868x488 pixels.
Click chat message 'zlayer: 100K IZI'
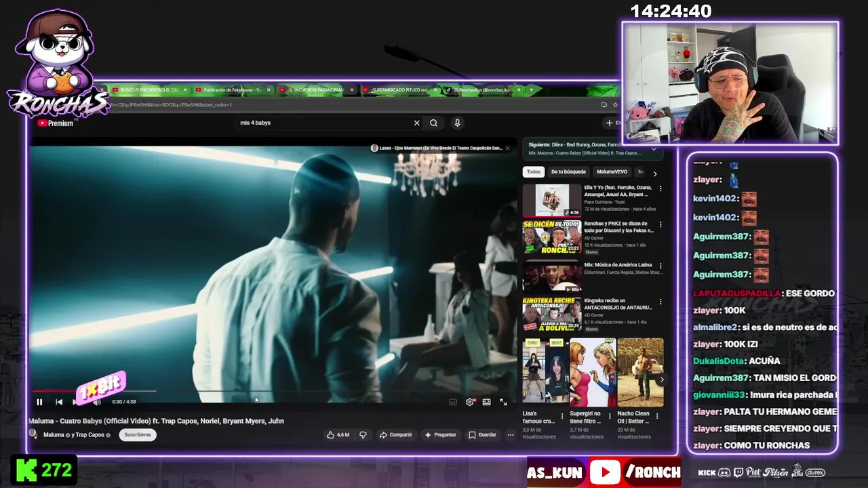click(x=725, y=344)
